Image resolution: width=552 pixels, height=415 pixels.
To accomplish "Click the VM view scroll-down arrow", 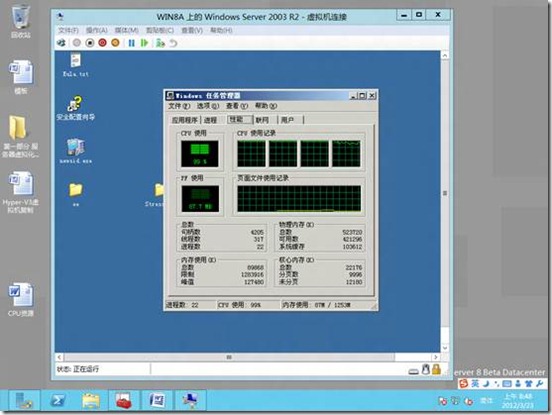I will click(x=445, y=348).
